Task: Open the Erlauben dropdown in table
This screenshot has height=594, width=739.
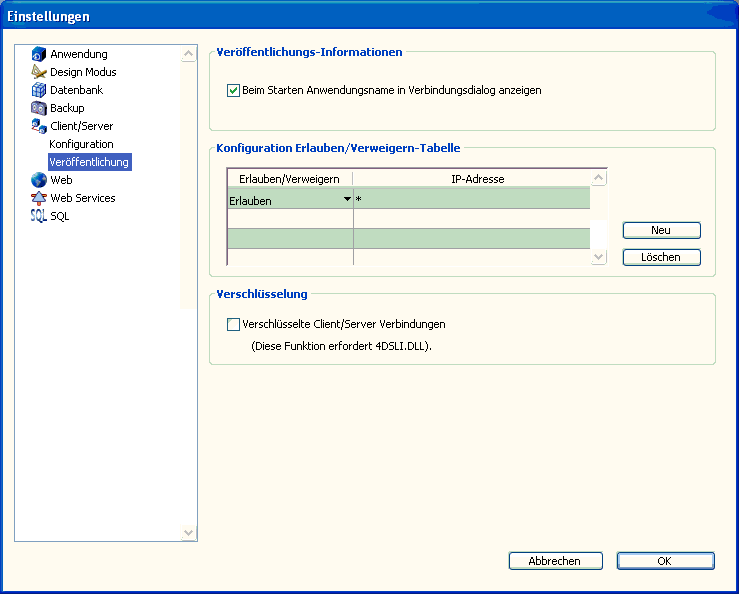Action: click(347, 200)
